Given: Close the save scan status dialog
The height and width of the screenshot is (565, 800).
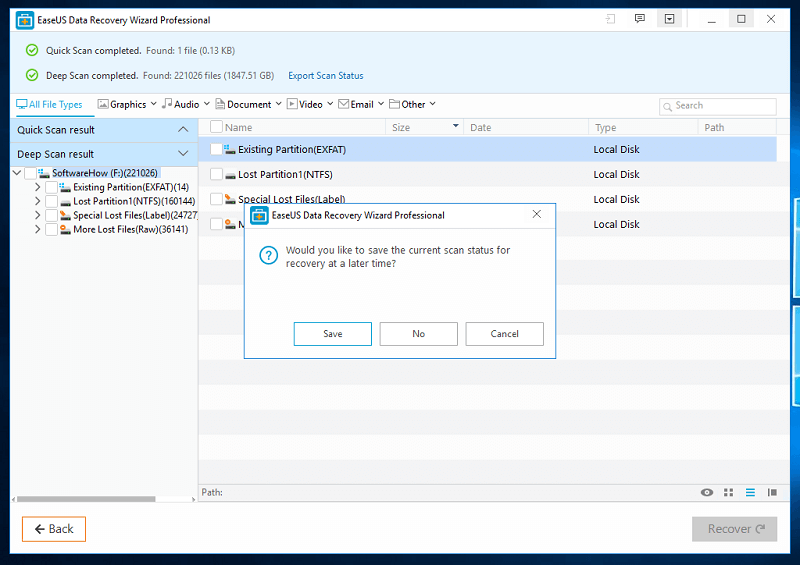Looking at the screenshot, I should pyautogui.click(x=537, y=214).
